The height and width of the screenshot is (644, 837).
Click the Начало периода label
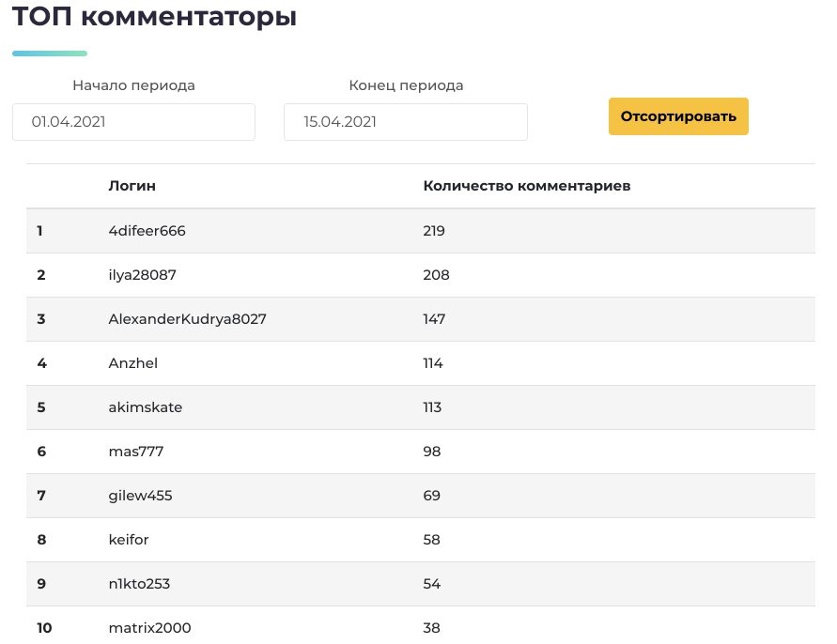134,85
